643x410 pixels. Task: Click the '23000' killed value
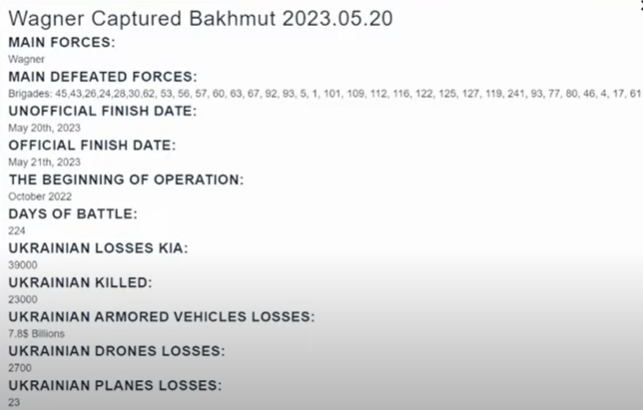[x=23, y=299]
